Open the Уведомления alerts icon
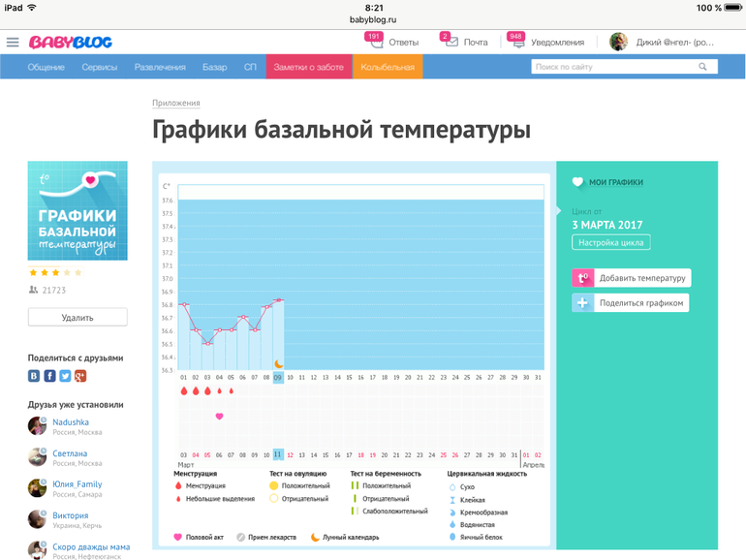This screenshot has width=746, height=560. click(x=518, y=42)
